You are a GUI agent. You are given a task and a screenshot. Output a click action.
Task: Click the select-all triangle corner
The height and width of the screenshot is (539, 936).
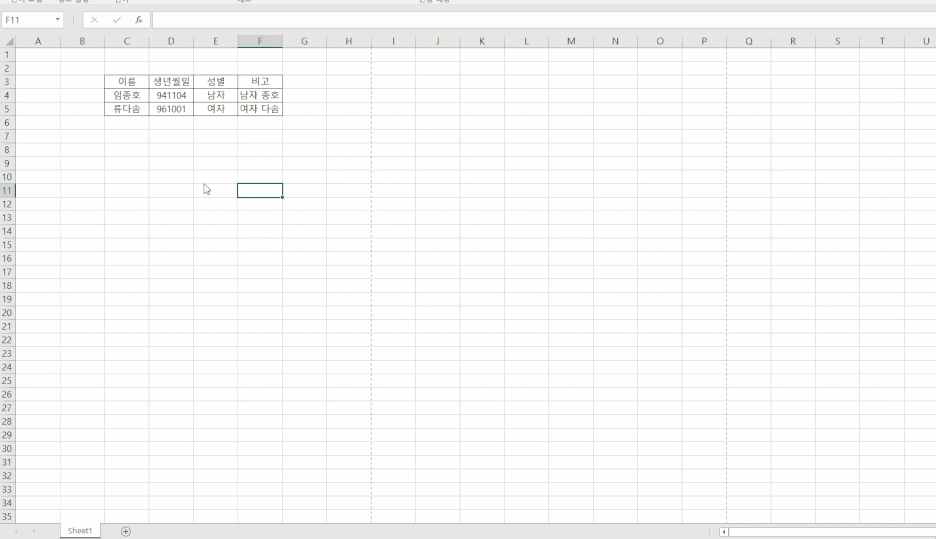pos(8,41)
